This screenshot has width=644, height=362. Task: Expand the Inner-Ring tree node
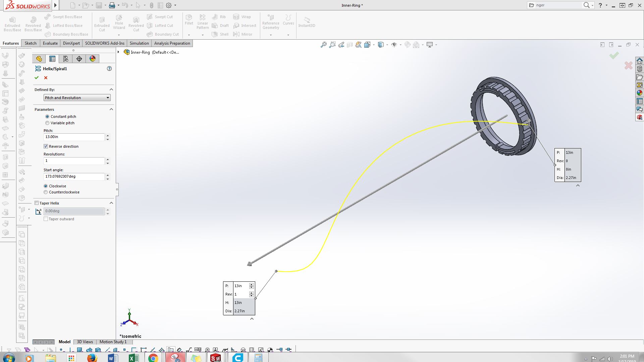click(x=118, y=52)
